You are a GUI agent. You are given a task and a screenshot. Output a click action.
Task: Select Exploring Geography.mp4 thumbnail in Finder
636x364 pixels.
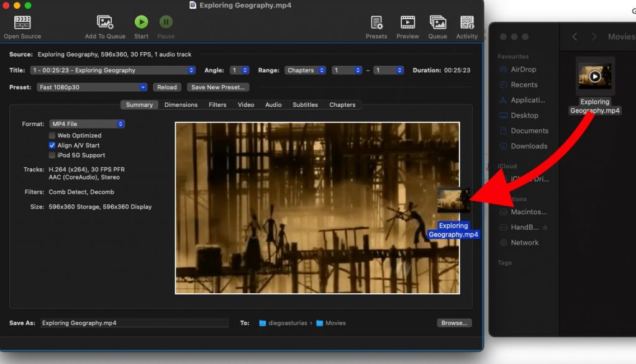[594, 76]
